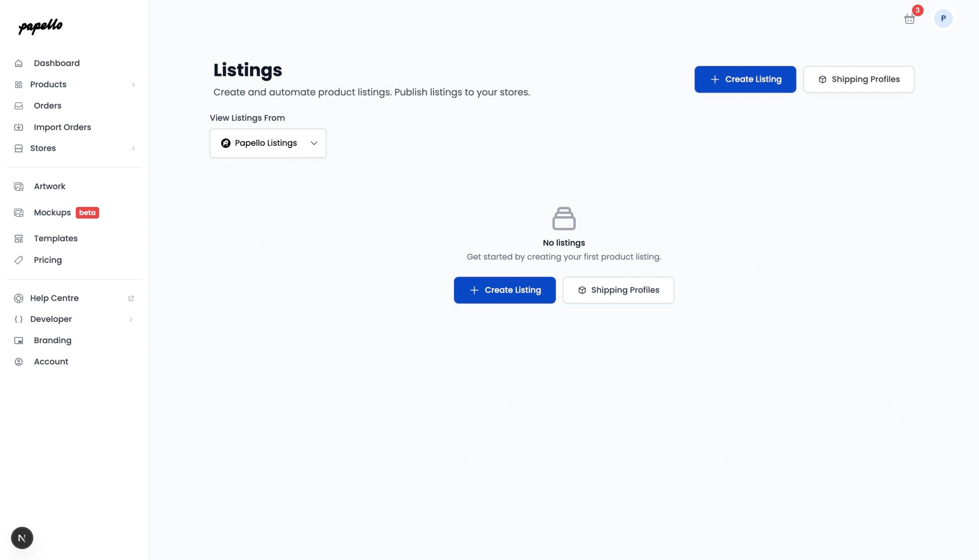Open Shipping Profiles
The height and width of the screenshot is (560, 979).
858,79
